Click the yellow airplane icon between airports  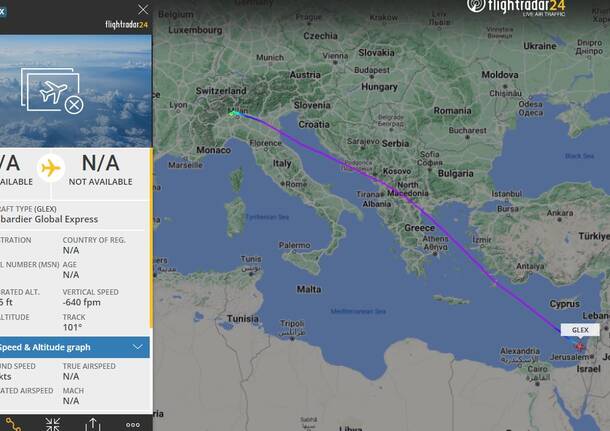pos(50,168)
